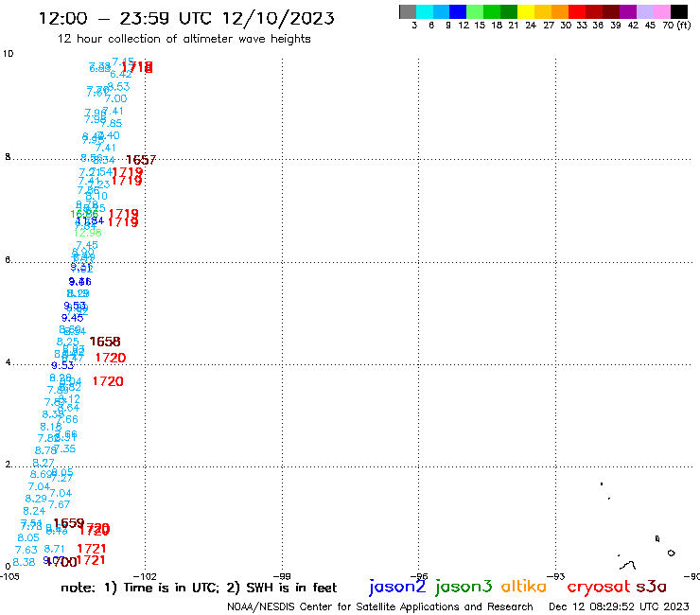Select the wave height value '6.42'
This screenshot has height=615, width=700.
point(121,74)
